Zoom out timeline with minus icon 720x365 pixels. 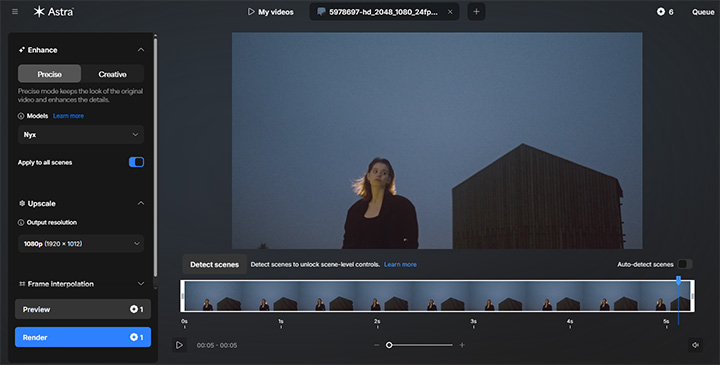click(377, 345)
